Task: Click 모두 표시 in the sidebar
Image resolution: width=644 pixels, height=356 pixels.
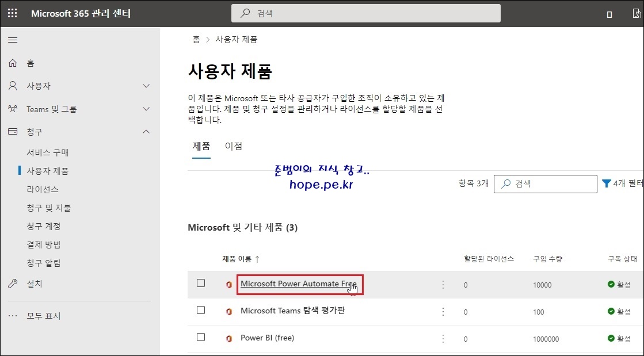Action: (x=44, y=316)
